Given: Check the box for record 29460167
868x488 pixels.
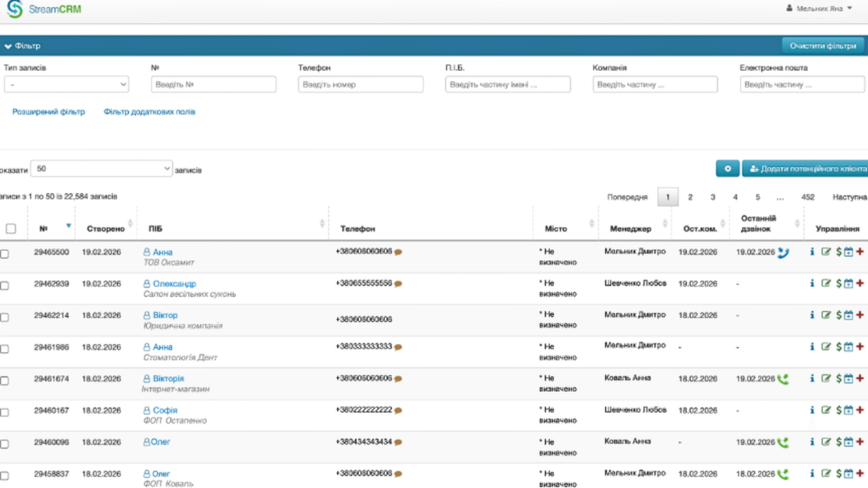Looking at the screenshot, I should click(4, 413).
